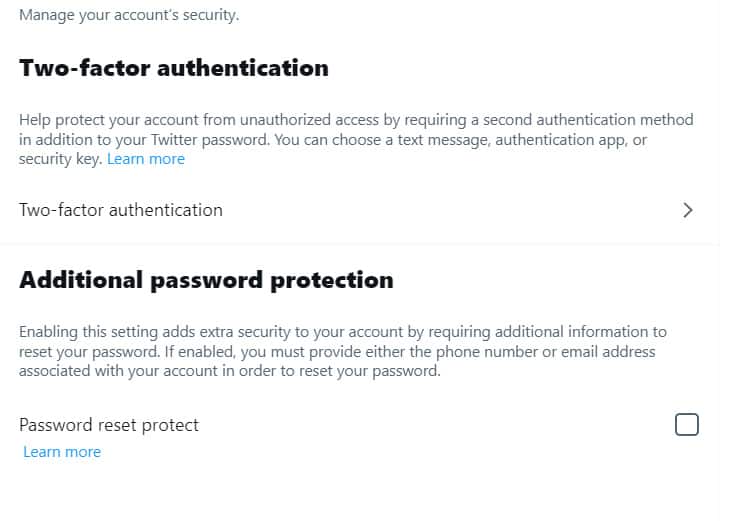Viewport: 743px width, 521px height.
Task: Click 'security key.' text before Learn more
Action: (60, 159)
